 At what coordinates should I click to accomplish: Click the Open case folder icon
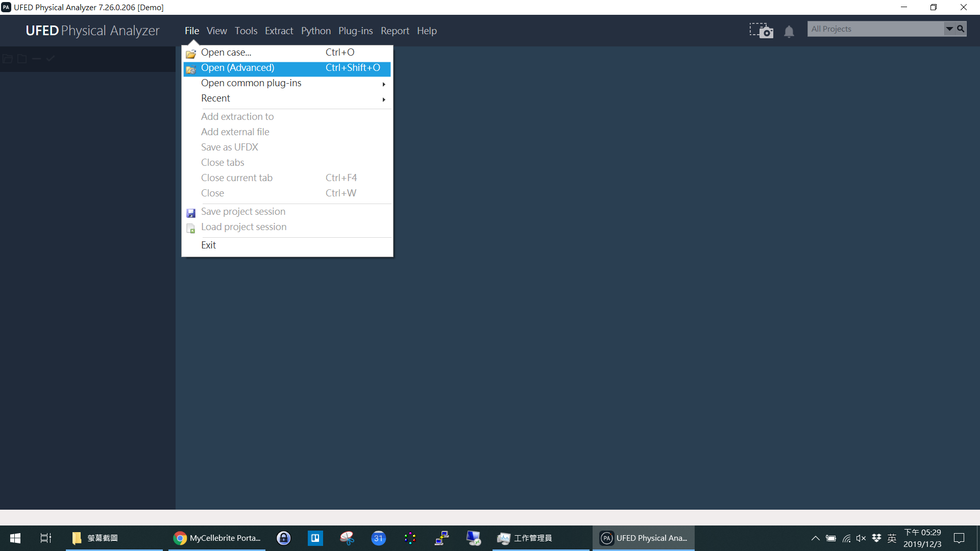[x=191, y=53]
